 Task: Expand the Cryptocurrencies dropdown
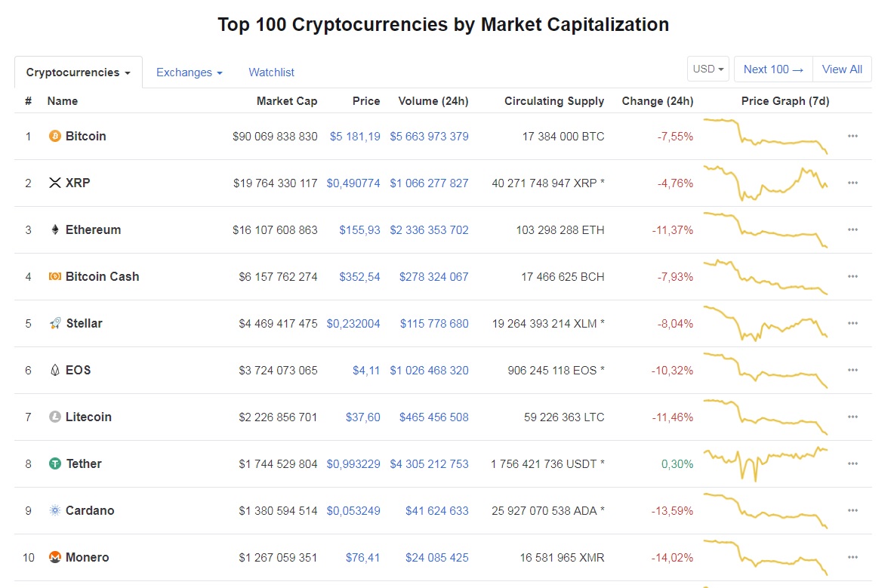[x=78, y=72]
